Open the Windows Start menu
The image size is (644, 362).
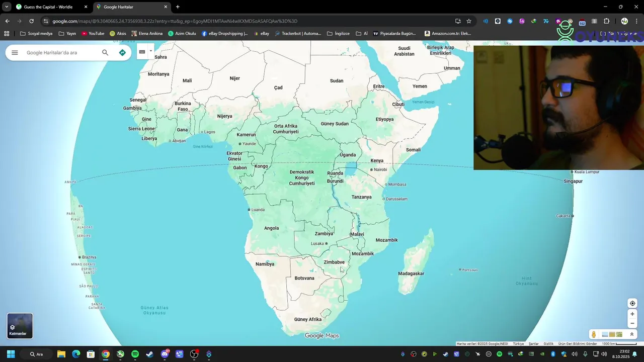click(11, 354)
